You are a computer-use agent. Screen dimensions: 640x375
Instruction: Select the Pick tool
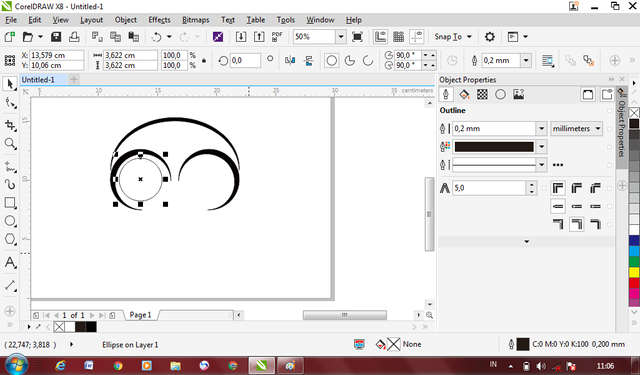point(10,84)
